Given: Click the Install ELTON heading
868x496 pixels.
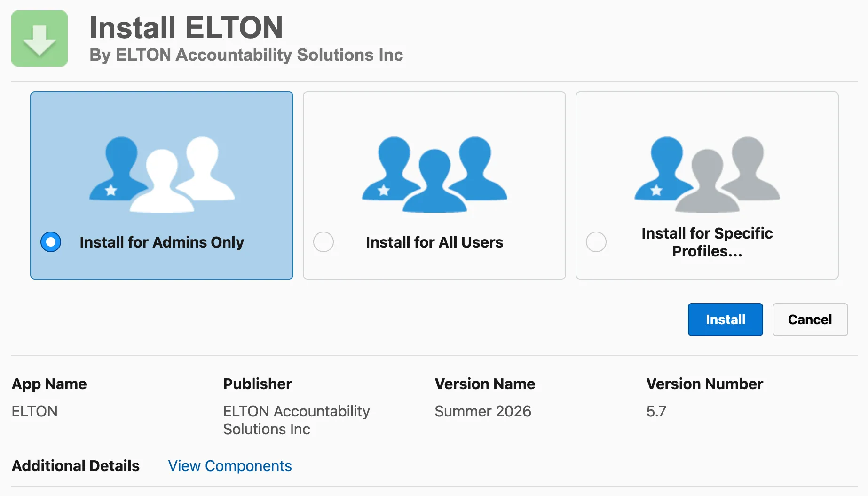Looking at the screenshot, I should [x=186, y=27].
